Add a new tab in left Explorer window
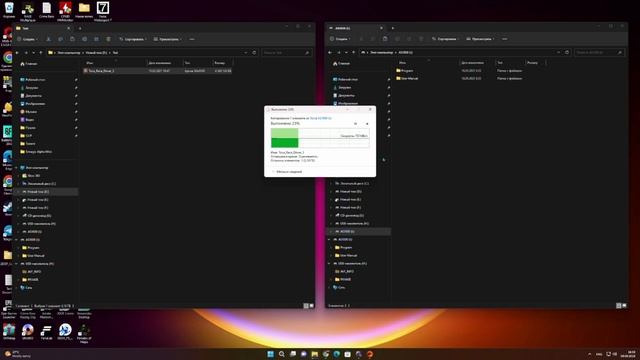Viewport: 640px width, 360px height. coord(80,28)
